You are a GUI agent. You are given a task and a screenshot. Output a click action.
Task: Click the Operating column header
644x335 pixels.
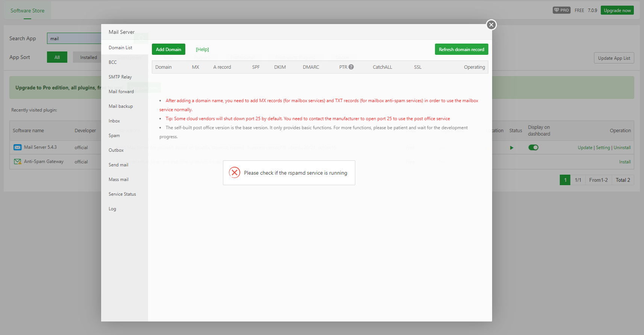[474, 67]
